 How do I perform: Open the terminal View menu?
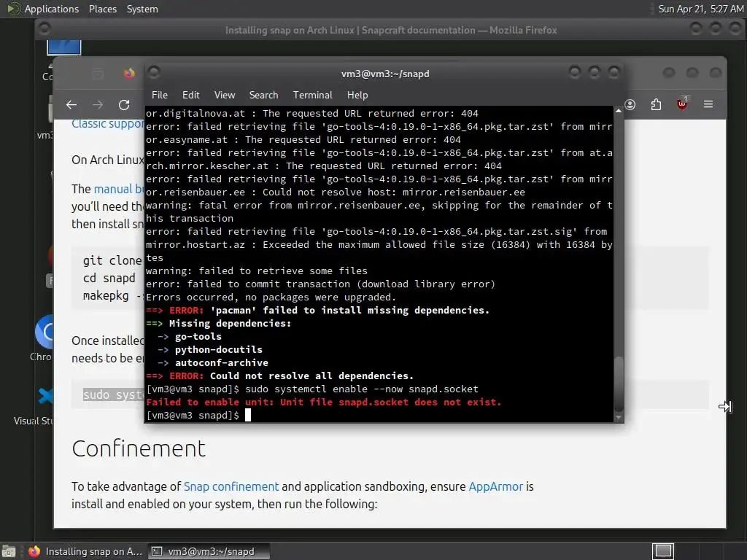click(x=225, y=95)
